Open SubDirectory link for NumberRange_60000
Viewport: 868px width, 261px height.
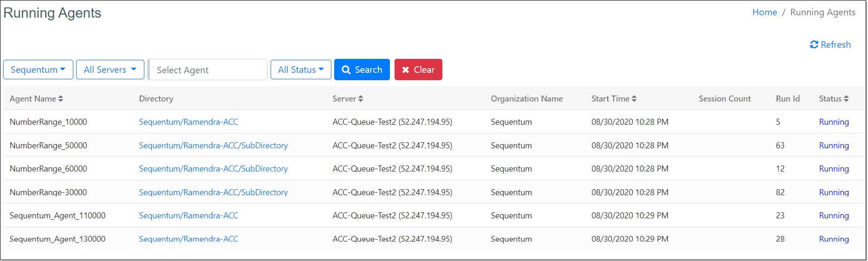click(x=213, y=169)
